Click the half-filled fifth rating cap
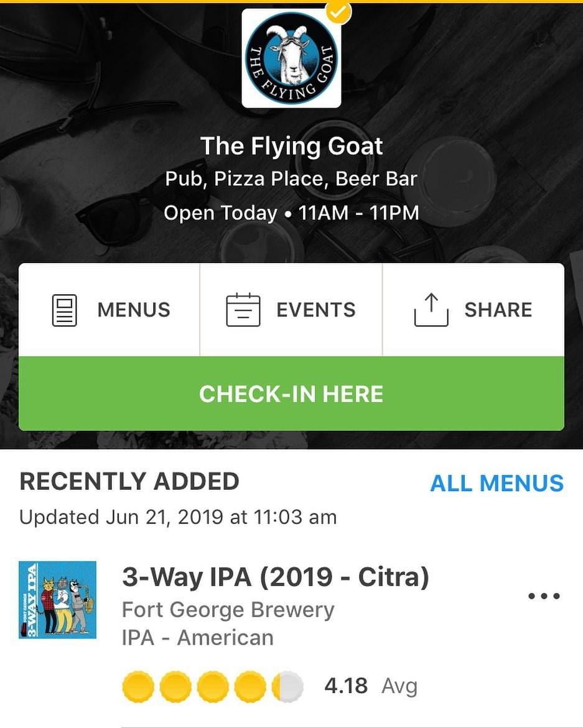583x728 pixels. click(287, 687)
